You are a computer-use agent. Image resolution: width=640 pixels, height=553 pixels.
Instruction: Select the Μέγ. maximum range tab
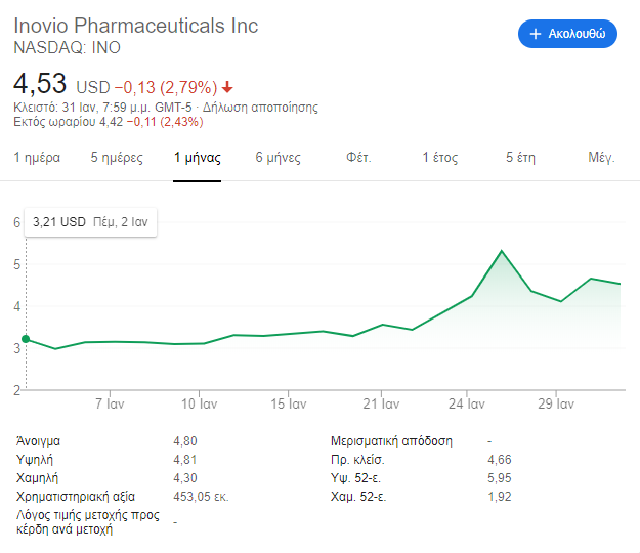click(601, 158)
